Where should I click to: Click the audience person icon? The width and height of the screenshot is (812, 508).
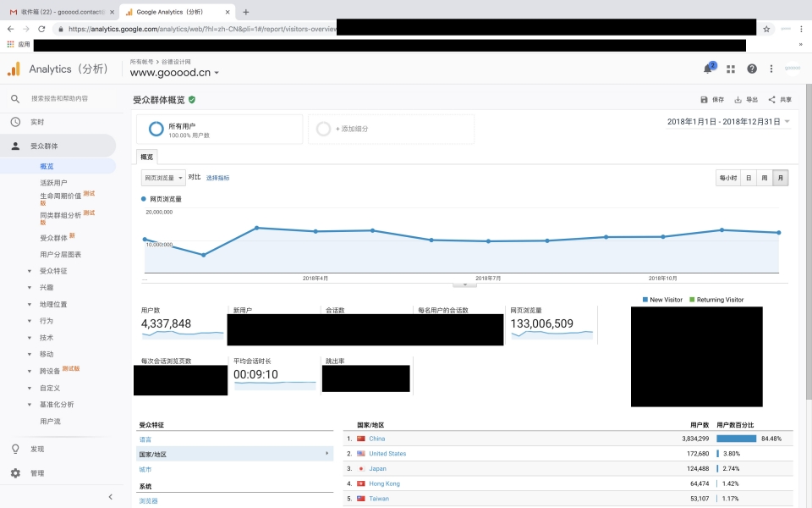(x=15, y=146)
